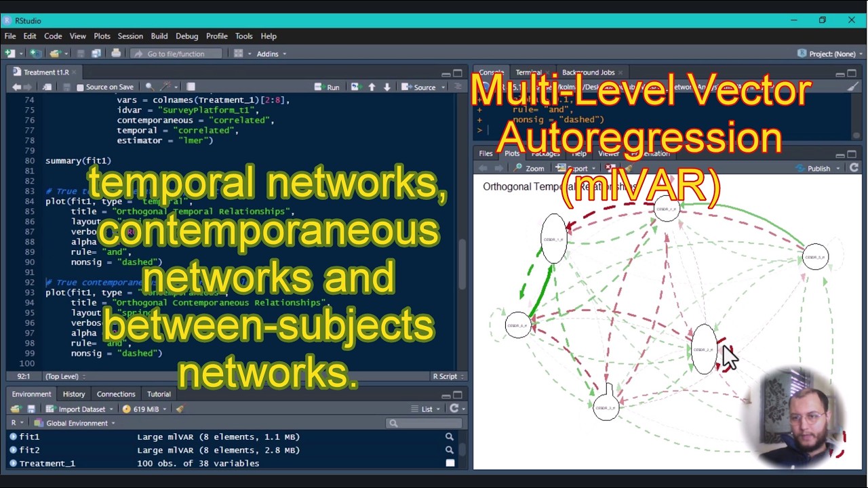
Task: Expand Treatment_1 data frame details
Action: (x=13, y=464)
